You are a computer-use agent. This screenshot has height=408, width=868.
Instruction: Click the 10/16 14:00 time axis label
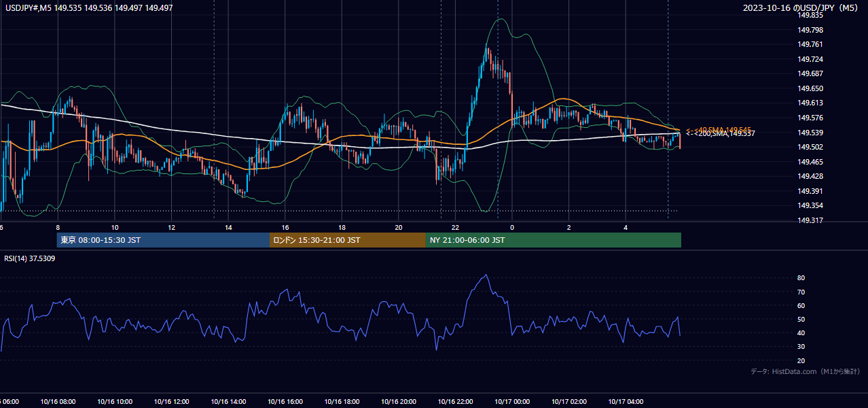pyautogui.click(x=228, y=402)
